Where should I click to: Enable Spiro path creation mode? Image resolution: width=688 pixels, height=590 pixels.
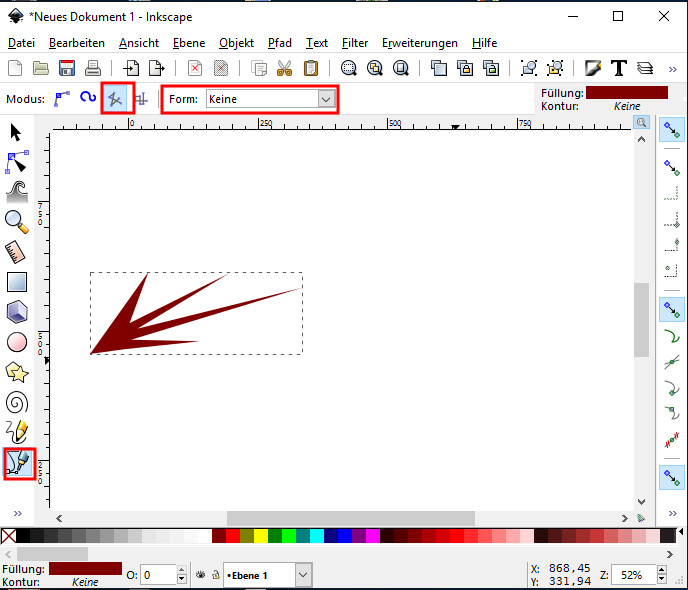(x=88, y=97)
